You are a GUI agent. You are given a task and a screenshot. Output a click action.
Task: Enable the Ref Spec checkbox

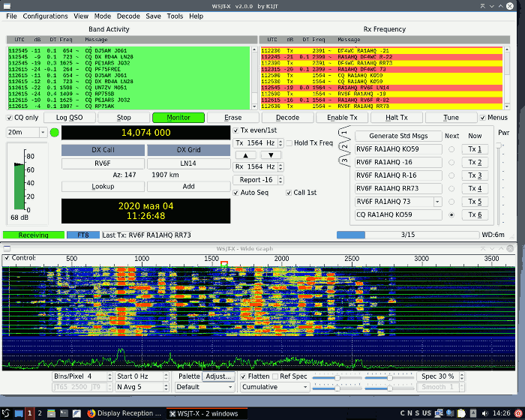tap(275, 376)
